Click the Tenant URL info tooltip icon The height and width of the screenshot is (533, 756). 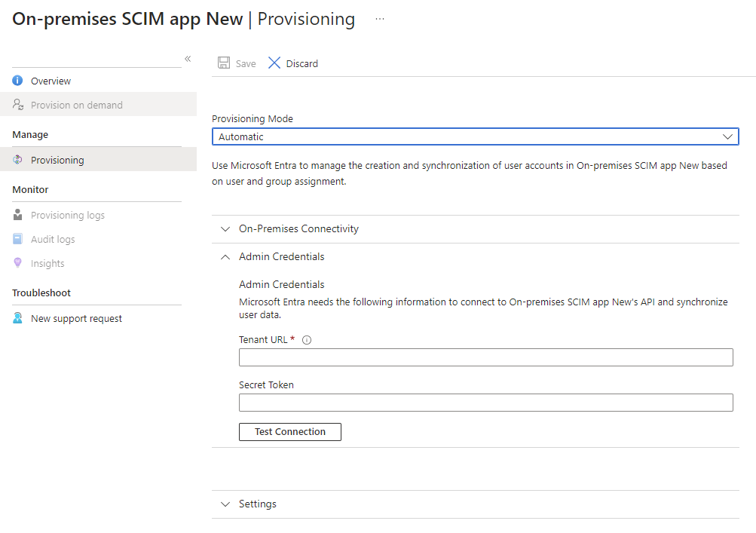coord(307,340)
